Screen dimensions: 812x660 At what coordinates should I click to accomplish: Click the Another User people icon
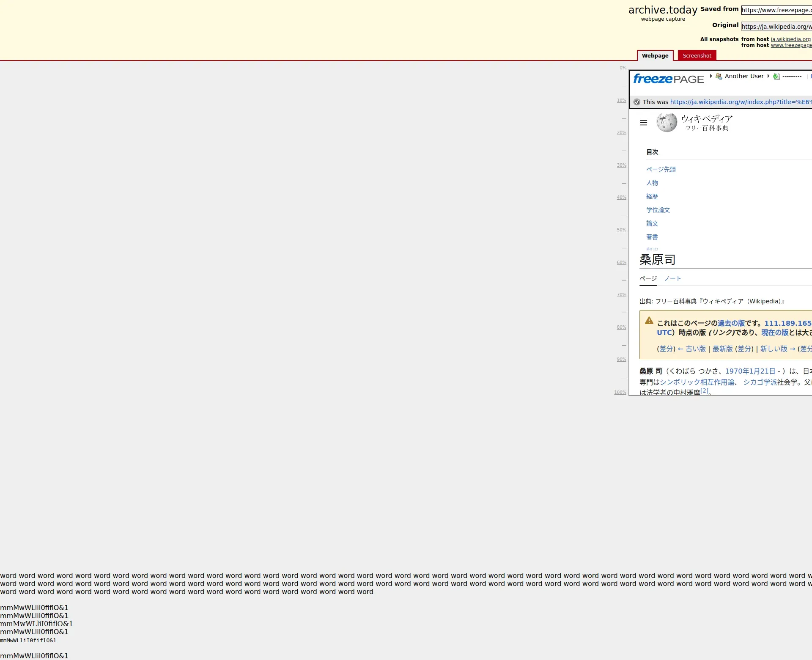pyautogui.click(x=719, y=76)
